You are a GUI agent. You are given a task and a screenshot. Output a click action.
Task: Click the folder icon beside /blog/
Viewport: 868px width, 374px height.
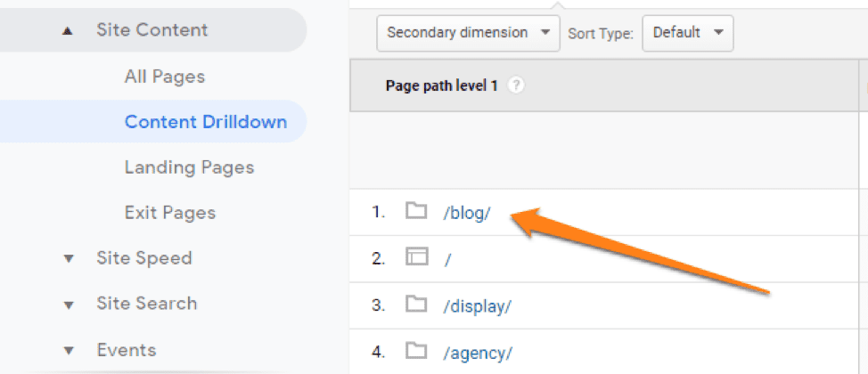click(416, 213)
